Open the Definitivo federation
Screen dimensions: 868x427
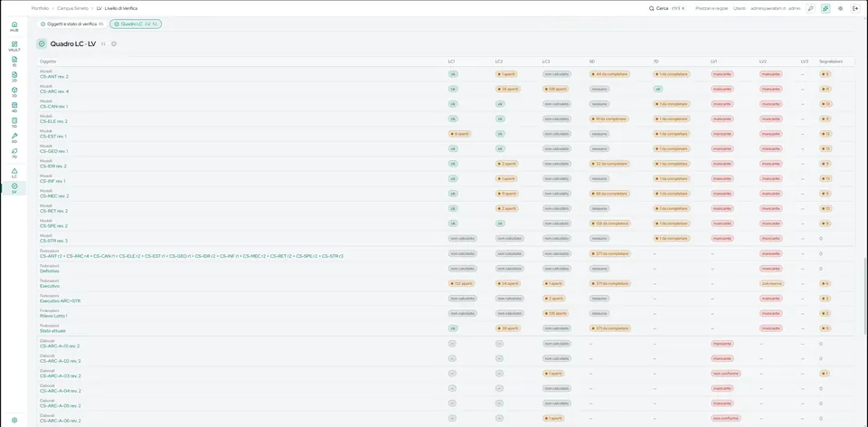pyautogui.click(x=49, y=270)
